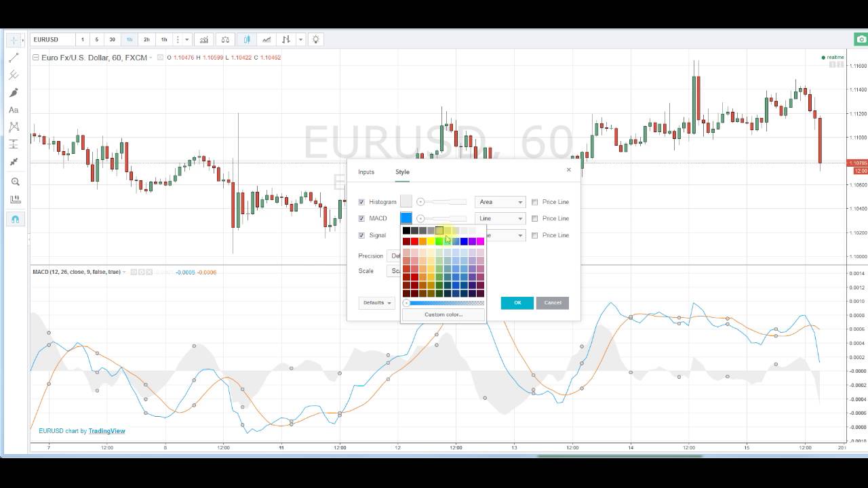
Task: Toggle the magnet mode icon
Action: coord(15,219)
